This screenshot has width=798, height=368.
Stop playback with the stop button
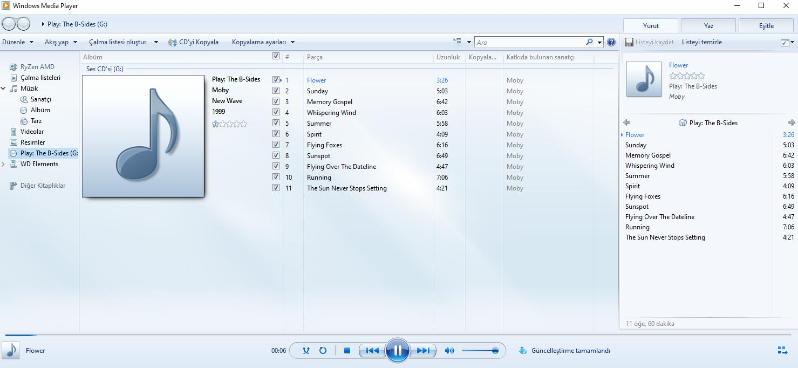tap(347, 351)
